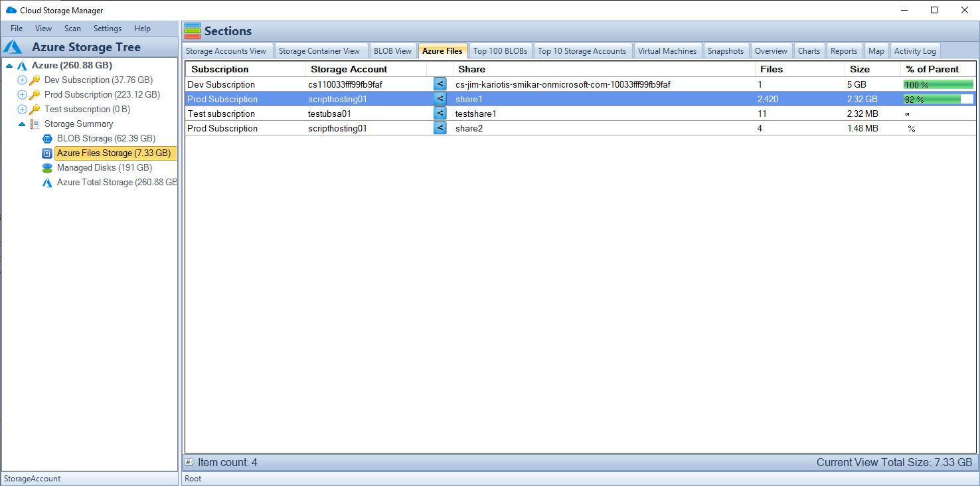The image size is (980, 486).
Task: Collapse the Storage Summary node
Action: (x=22, y=123)
